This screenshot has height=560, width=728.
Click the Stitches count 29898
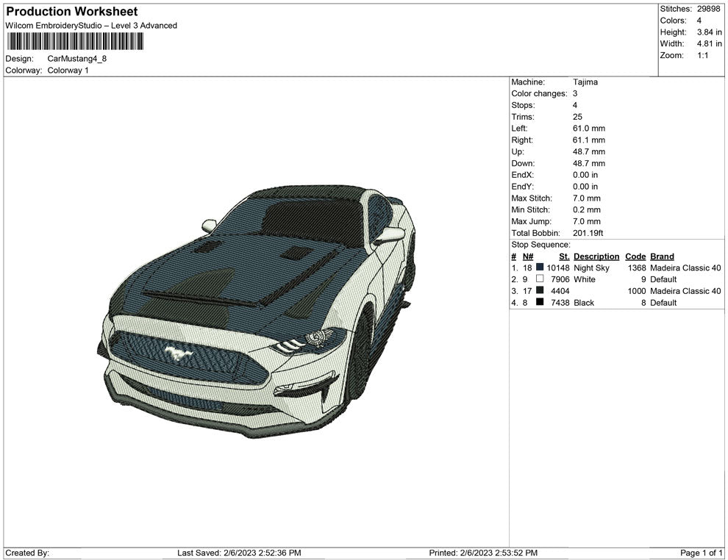pyautogui.click(x=710, y=9)
